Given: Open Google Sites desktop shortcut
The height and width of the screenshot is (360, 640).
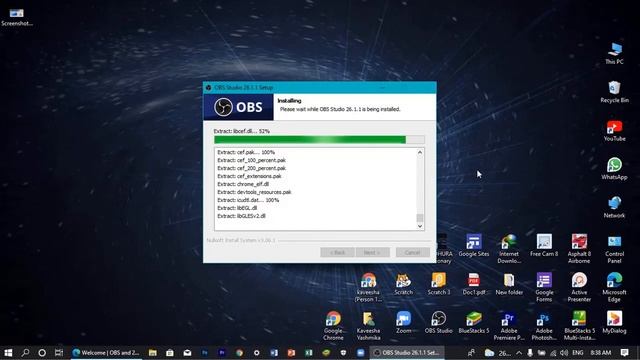Looking at the screenshot, I should click(x=473, y=245).
